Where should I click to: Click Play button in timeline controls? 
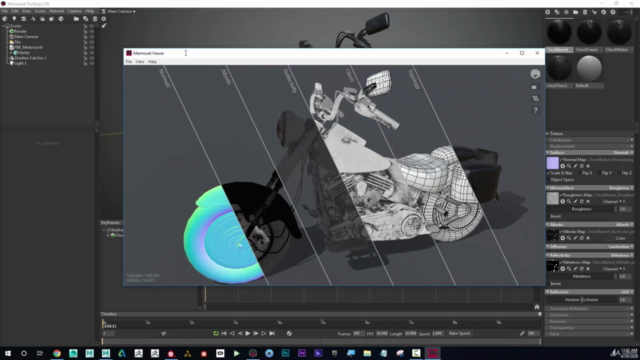tap(248, 333)
